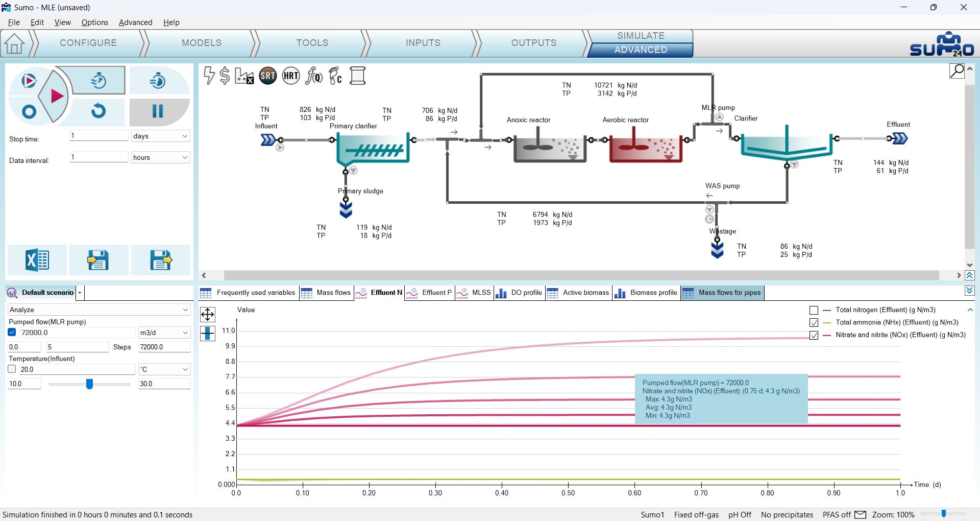This screenshot has height=521, width=980.
Task: Expand the Analyze mode dropdown
Action: 99,310
